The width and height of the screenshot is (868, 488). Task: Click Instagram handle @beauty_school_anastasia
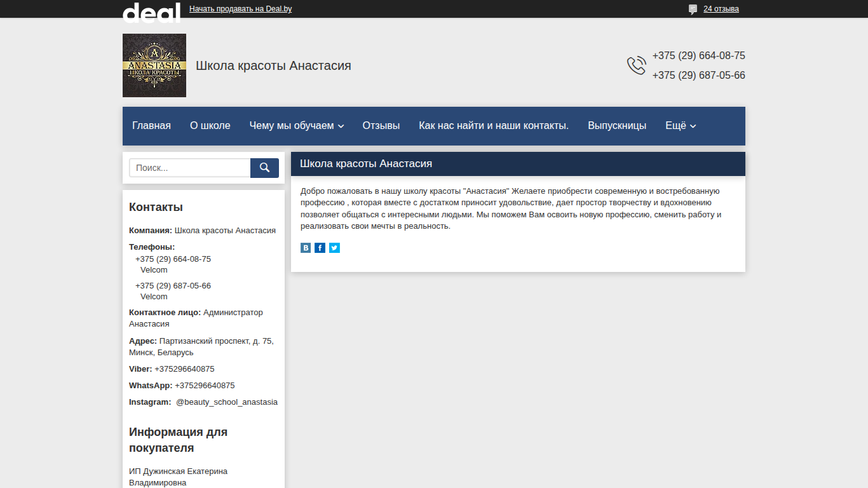click(x=227, y=402)
